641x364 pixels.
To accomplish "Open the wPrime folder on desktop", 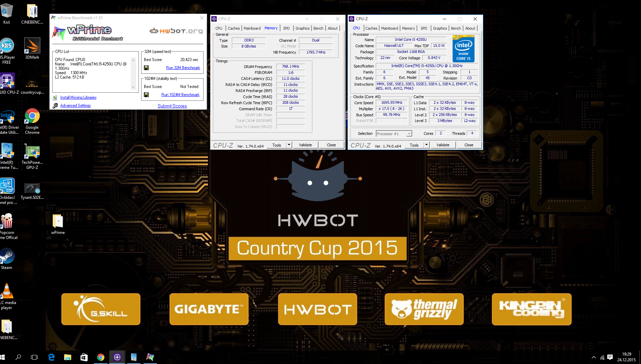I will click(58, 224).
